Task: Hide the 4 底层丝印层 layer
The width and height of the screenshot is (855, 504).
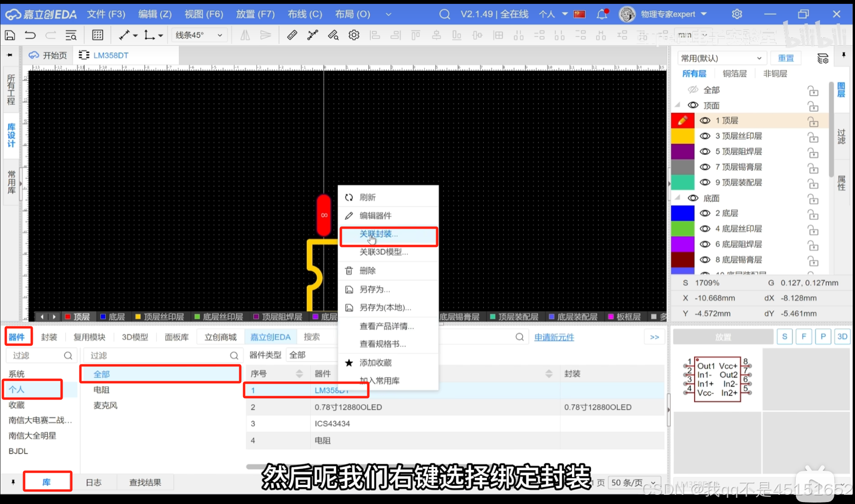Action: (705, 229)
